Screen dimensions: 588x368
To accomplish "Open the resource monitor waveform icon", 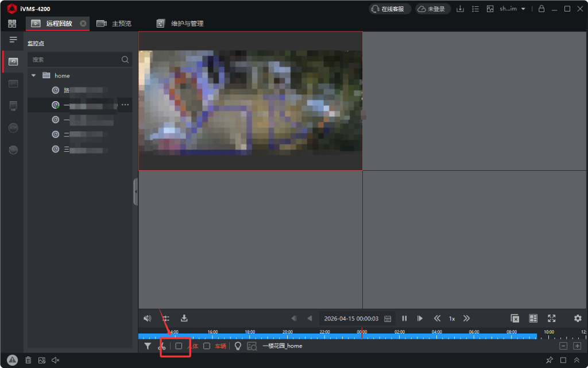I will click(490, 9).
